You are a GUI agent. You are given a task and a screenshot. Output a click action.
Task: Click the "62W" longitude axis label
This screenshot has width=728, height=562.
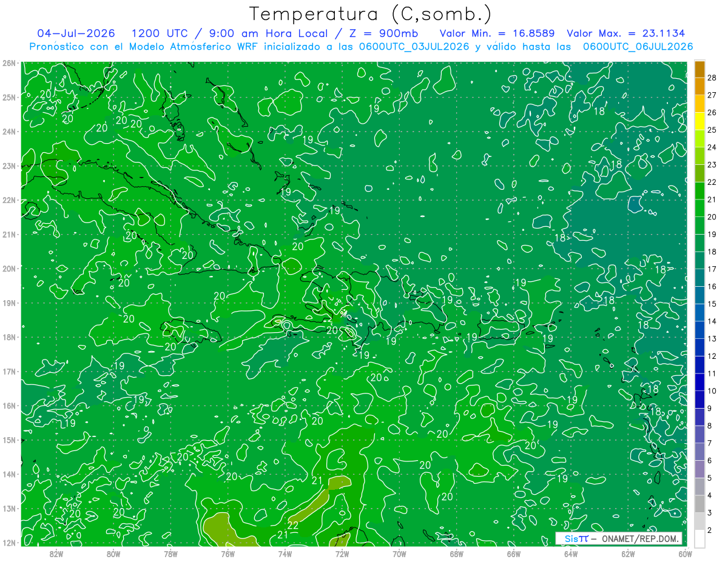(627, 554)
